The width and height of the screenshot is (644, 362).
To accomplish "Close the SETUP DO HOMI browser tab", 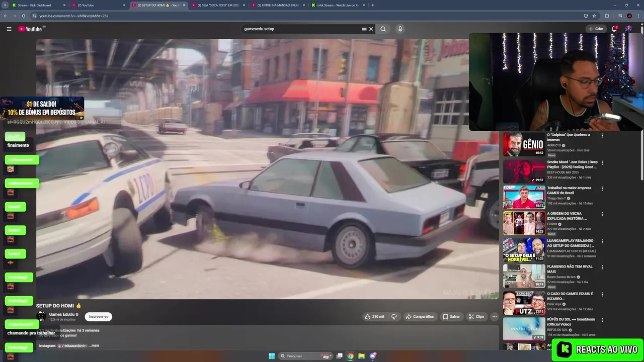I will pyautogui.click(x=184, y=5).
